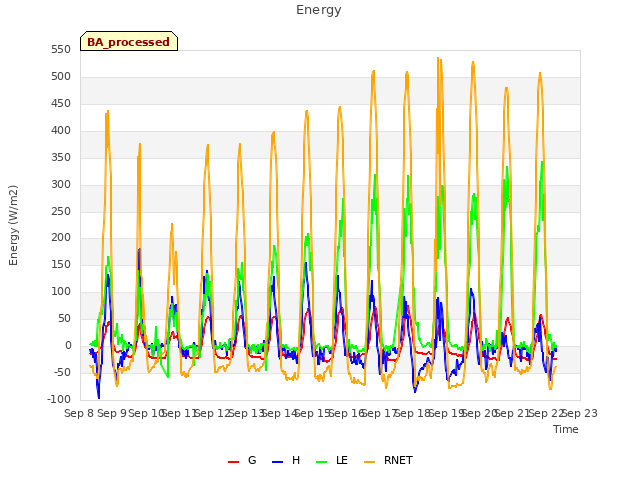Click the -100 y-axis tick value
The width and height of the screenshot is (640, 480).
pyautogui.click(x=59, y=399)
